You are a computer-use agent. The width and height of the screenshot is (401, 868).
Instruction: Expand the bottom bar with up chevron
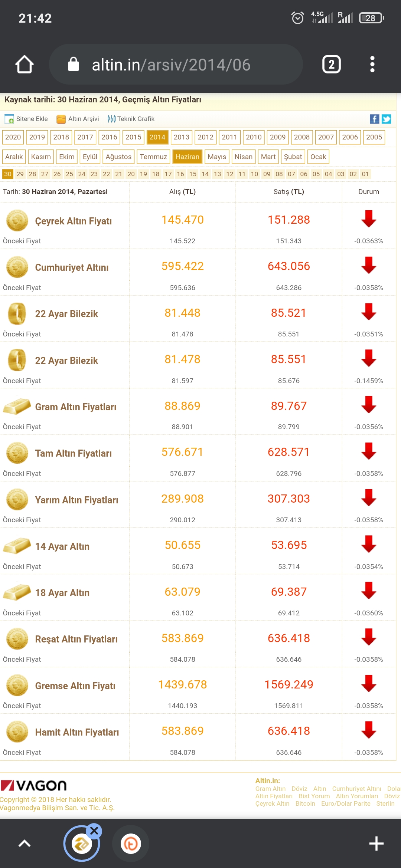coord(25,844)
